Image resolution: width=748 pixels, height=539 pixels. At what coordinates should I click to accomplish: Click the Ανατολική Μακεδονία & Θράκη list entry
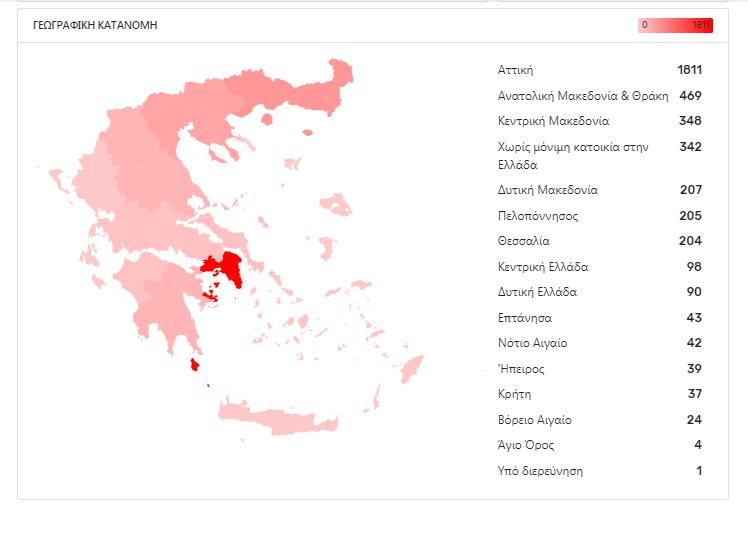583,96
